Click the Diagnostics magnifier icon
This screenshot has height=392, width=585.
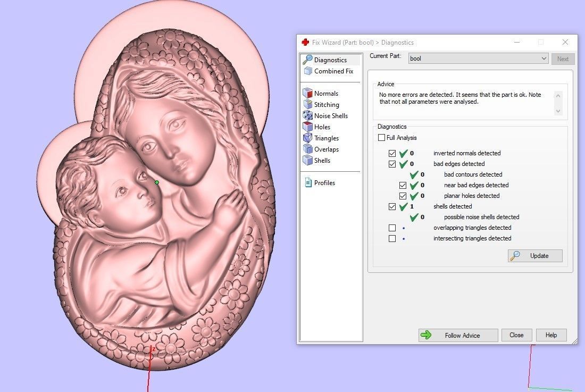[307, 60]
